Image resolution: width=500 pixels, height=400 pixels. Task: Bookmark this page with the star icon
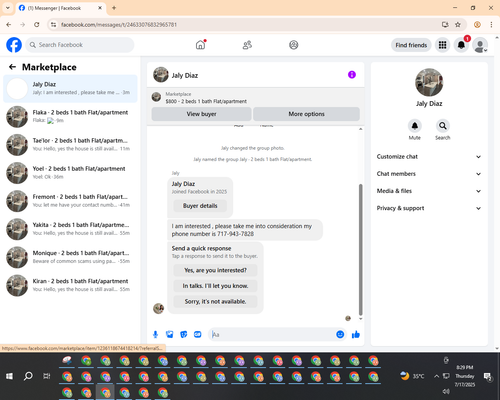point(458,25)
